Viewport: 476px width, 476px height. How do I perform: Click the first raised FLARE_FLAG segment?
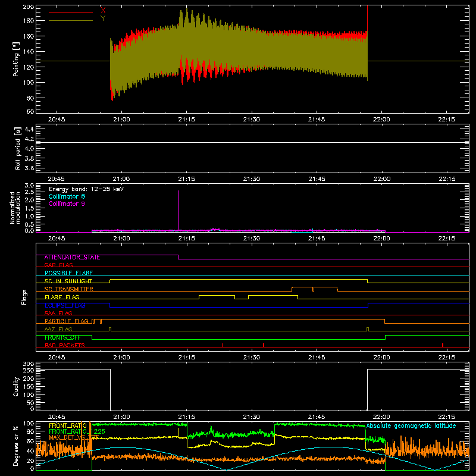[x=217, y=295]
